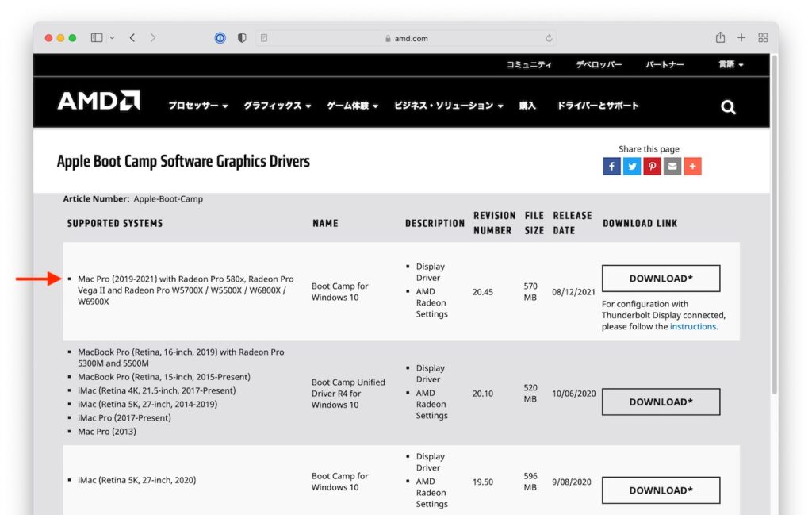Open the Safari share sheet
The image size is (812, 515).
coord(720,37)
